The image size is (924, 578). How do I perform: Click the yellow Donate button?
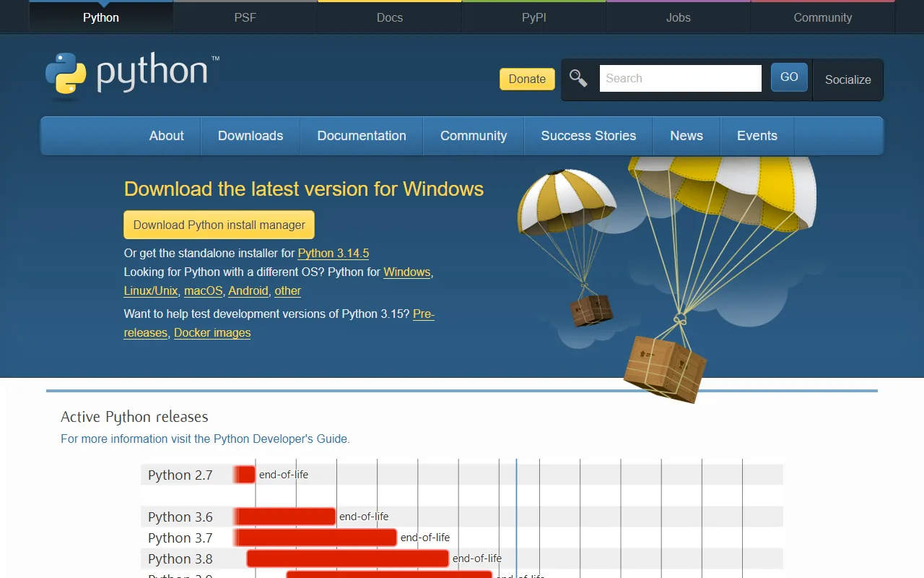[x=527, y=79]
